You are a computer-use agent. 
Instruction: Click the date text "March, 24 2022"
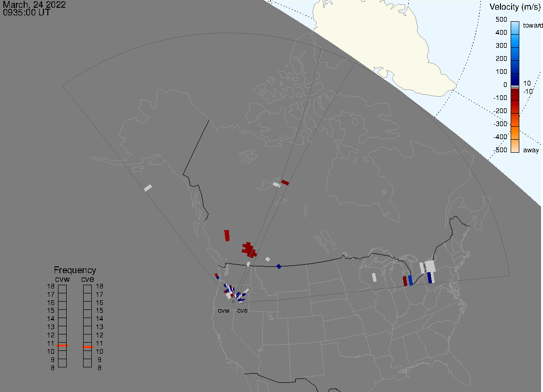(x=34, y=5)
